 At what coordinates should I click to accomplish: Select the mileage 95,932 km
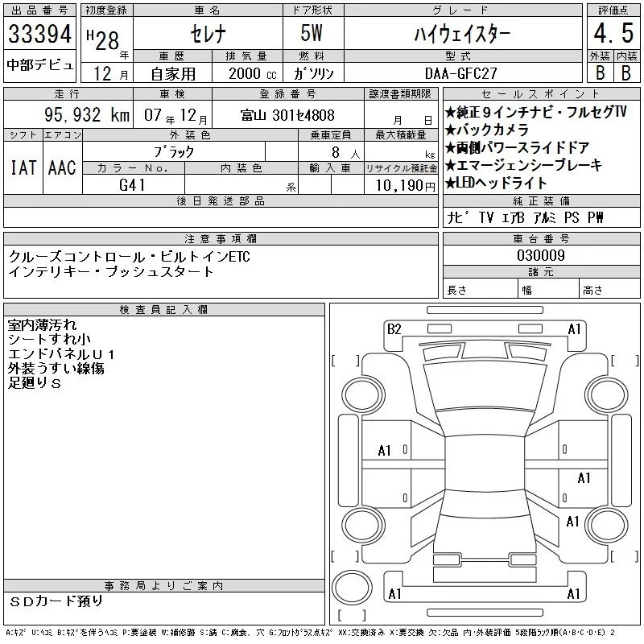click(x=87, y=114)
